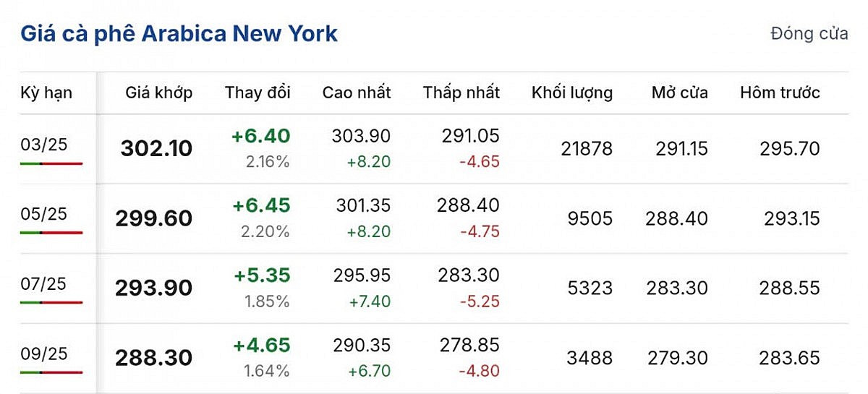Click the Cao nhất column header
The image size is (868, 394).
357,93
